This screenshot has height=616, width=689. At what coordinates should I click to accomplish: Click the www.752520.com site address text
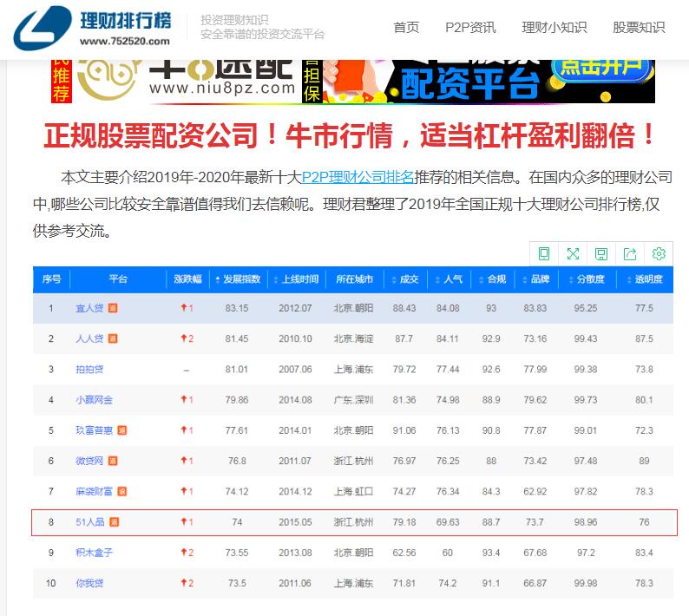click(125, 42)
